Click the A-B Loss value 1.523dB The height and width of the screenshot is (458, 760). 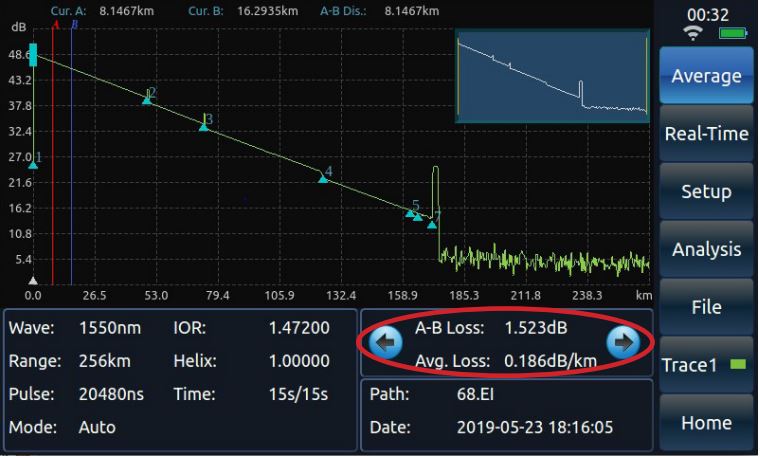pyautogui.click(x=536, y=328)
